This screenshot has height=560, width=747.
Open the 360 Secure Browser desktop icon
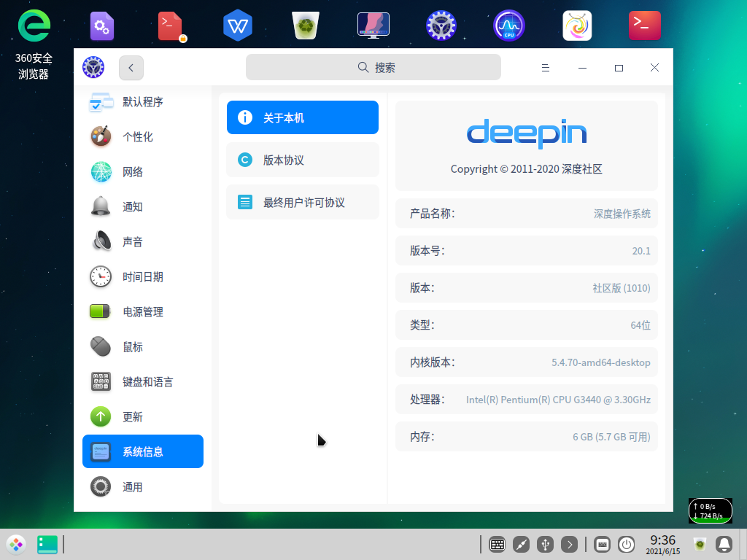point(34,28)
